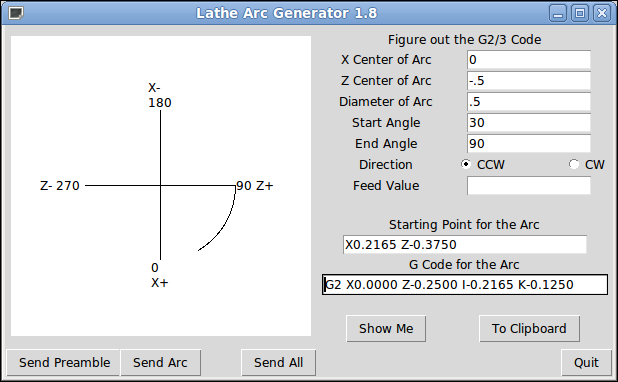This screenshot has width=618, height=382.
Task: Select the CCW direction radio button
Action: [x=466, y=164]
